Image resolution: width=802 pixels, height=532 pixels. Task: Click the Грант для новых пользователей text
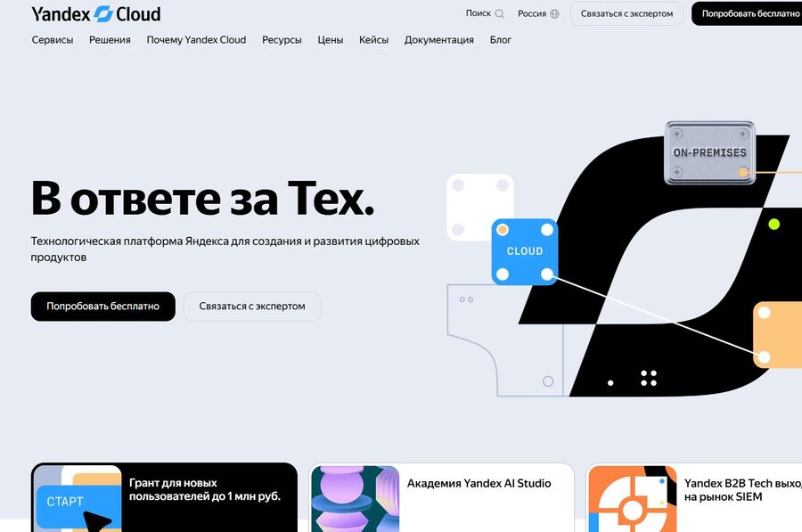205,489
